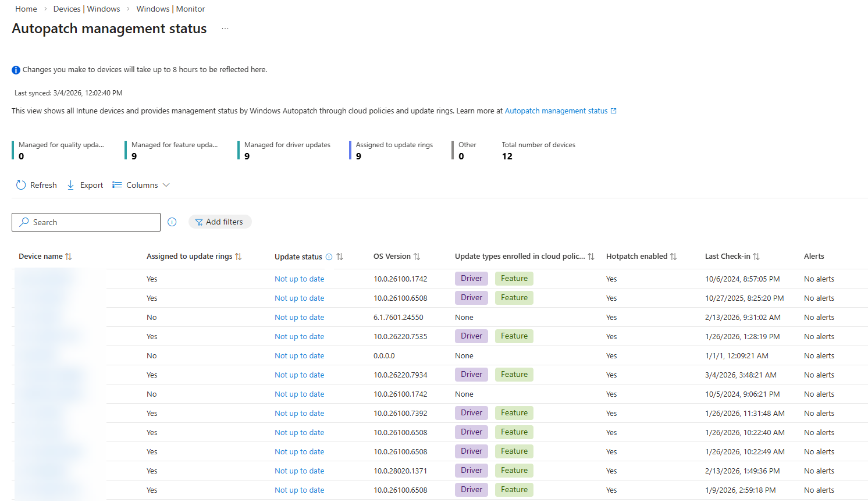Open the ellipsis menu beside page title
The height and width of the screenshot is (502, 868).
coord(225,29)
